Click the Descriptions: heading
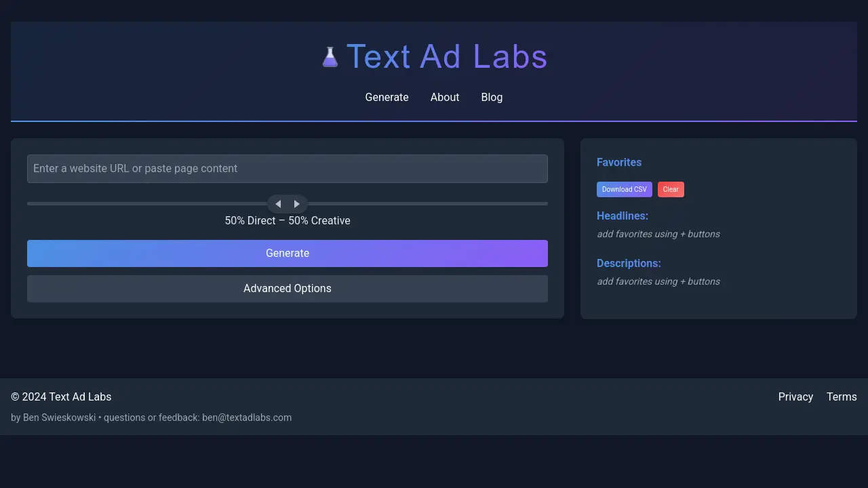868x488 pixels. click(629, 264)
